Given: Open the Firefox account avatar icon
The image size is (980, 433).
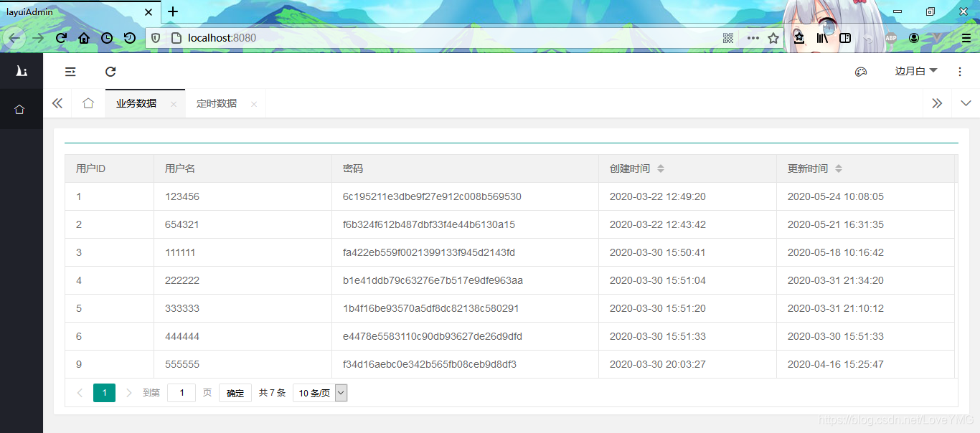Looking at the screenshot, I should coord(914,38).
